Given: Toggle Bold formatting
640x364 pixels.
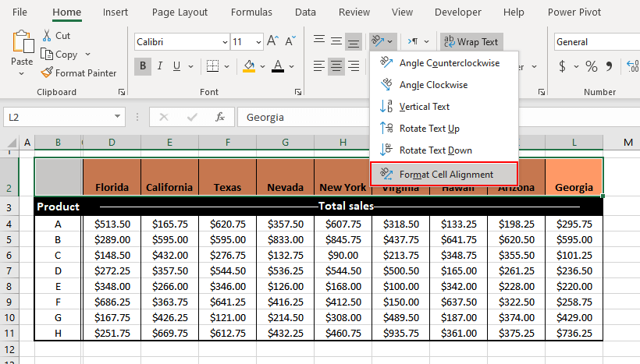Looking at the screenshot, I should [x=143, y=66].
